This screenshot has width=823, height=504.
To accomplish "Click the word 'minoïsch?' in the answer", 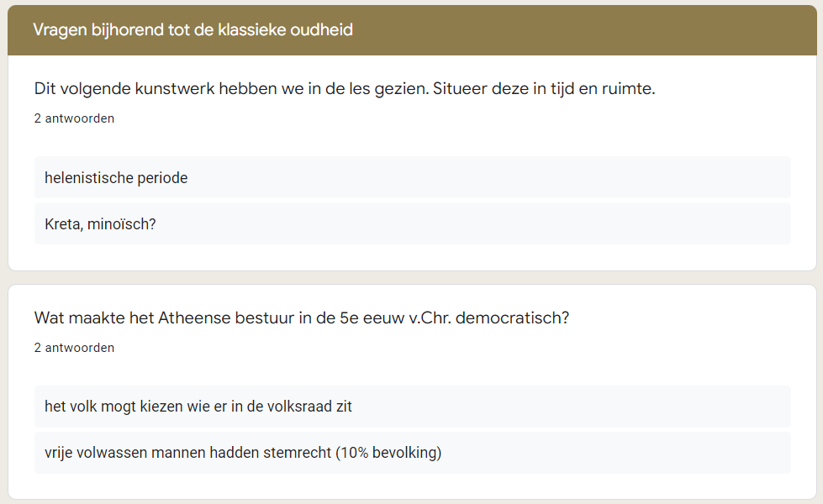I will point(122,224).
